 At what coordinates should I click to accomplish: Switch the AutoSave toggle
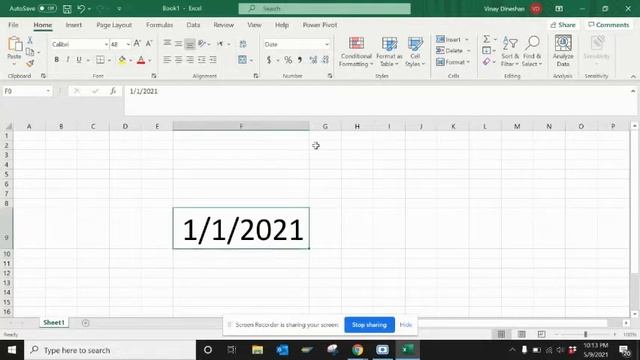47,8
